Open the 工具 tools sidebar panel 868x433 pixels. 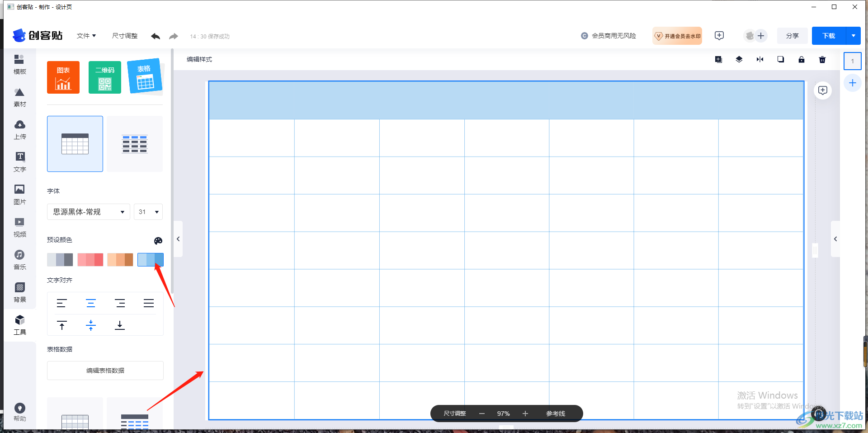click(x=19, y=325)
